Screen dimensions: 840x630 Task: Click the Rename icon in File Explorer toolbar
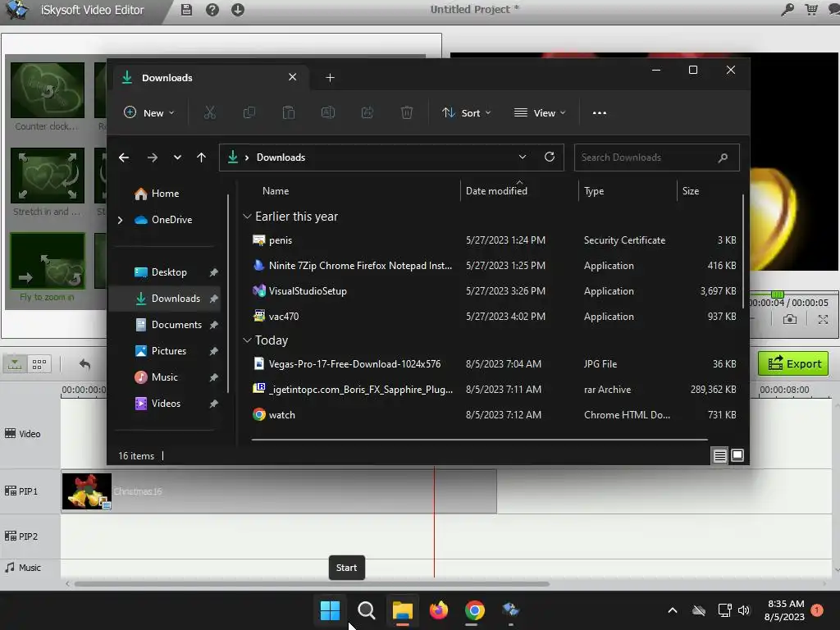point(328,112)
